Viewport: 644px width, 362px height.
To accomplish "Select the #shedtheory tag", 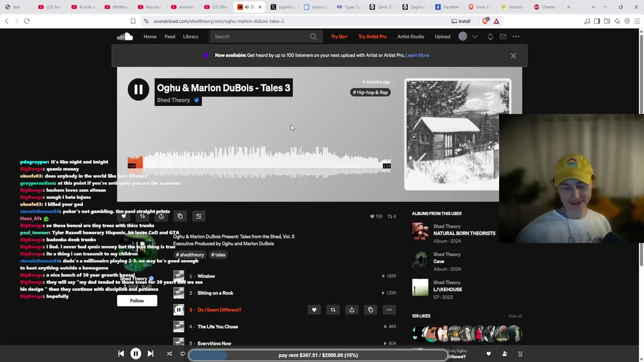I will (x=190, y=255).
